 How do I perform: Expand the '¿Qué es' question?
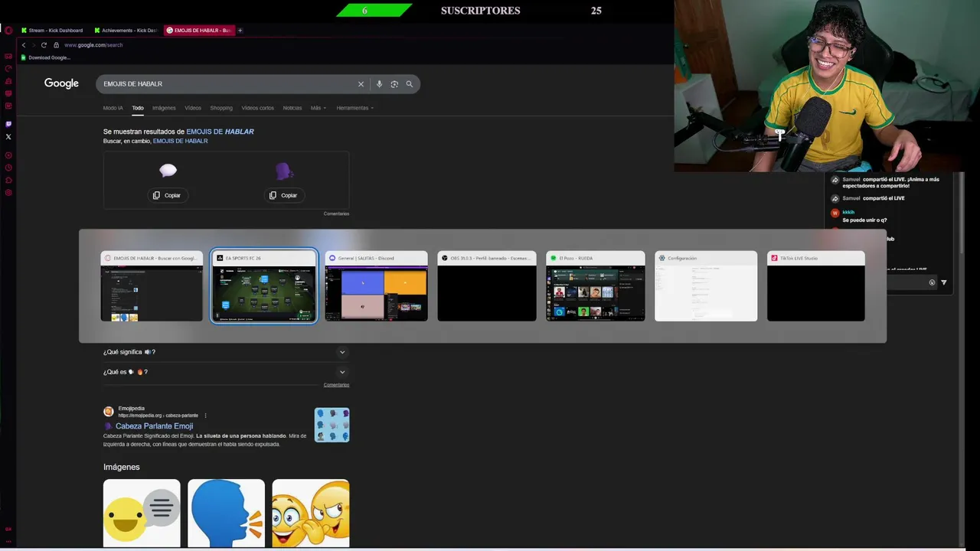(226, 372)
